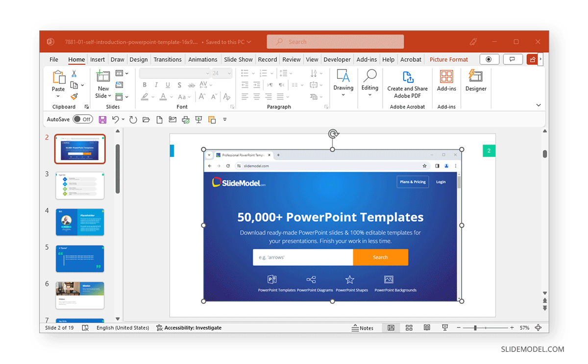Toggle Notes pane in status bar
Screen dimensions: 588x364
coord(363,328)
